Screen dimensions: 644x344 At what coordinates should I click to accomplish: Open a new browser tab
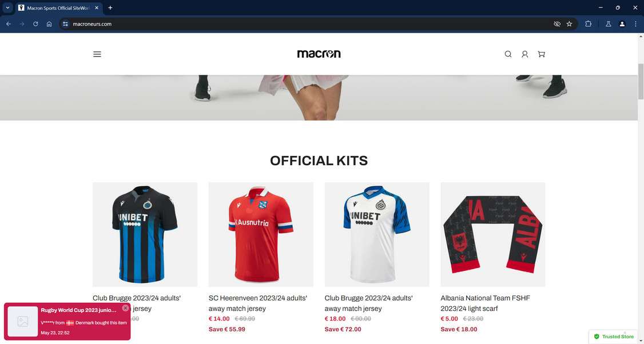click(110, 8)
